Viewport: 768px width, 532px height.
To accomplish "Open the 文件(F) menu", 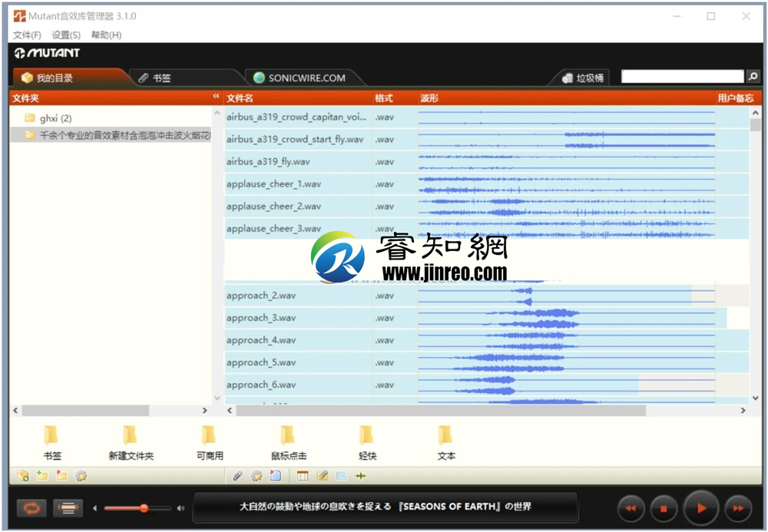I will tap(27, 35).
